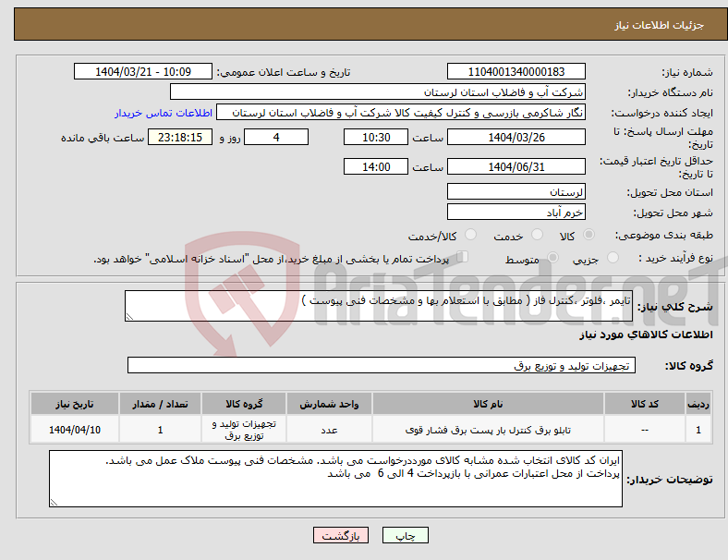
Task: Click the remaining days field showing 4
Action: point(276,138)
